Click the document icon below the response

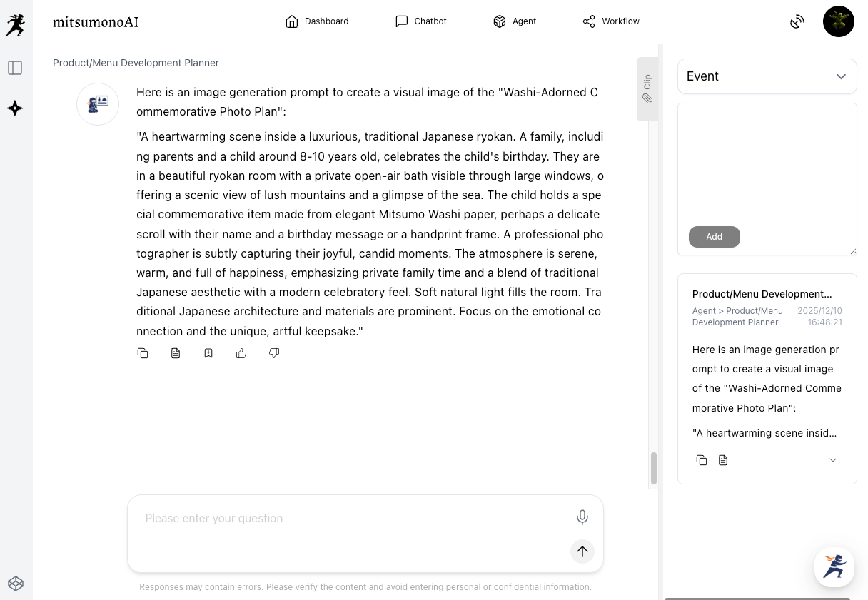176,353
